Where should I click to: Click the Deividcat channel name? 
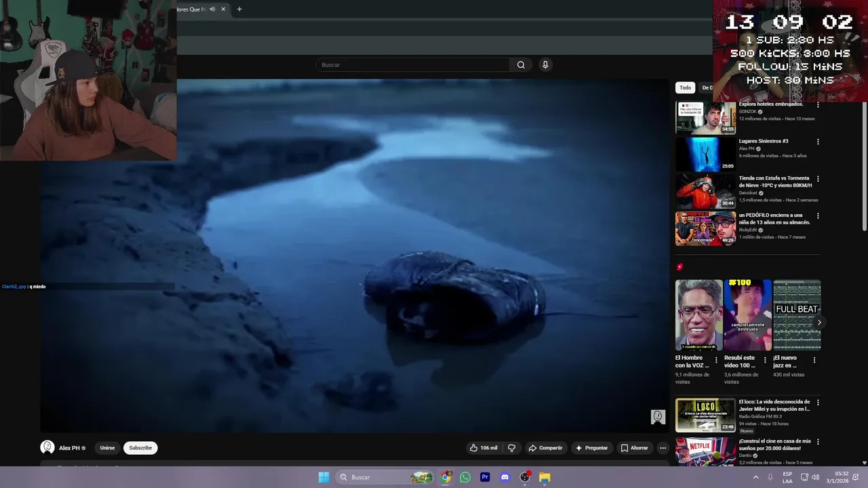click(749, 193)
